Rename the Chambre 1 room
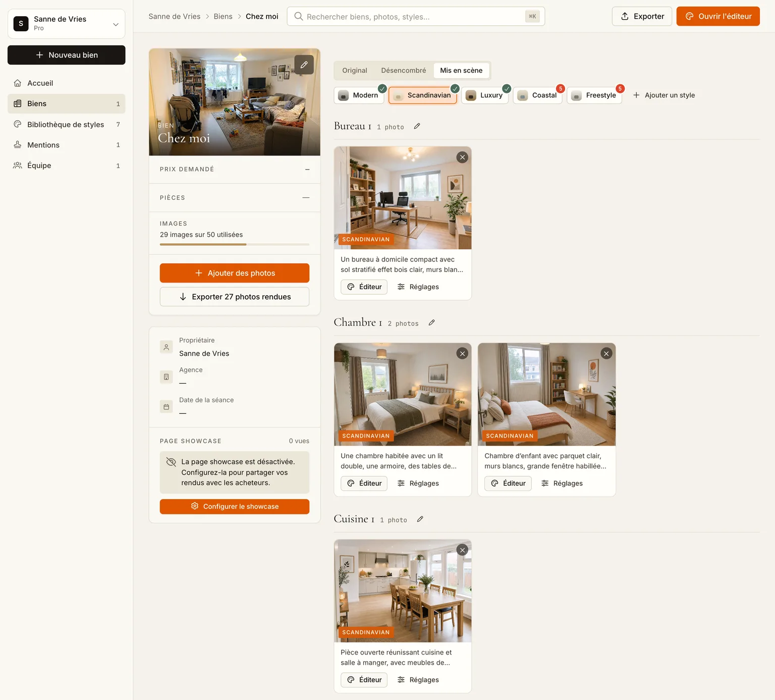This screenshot has height=700, width=775. pos(431,322)
